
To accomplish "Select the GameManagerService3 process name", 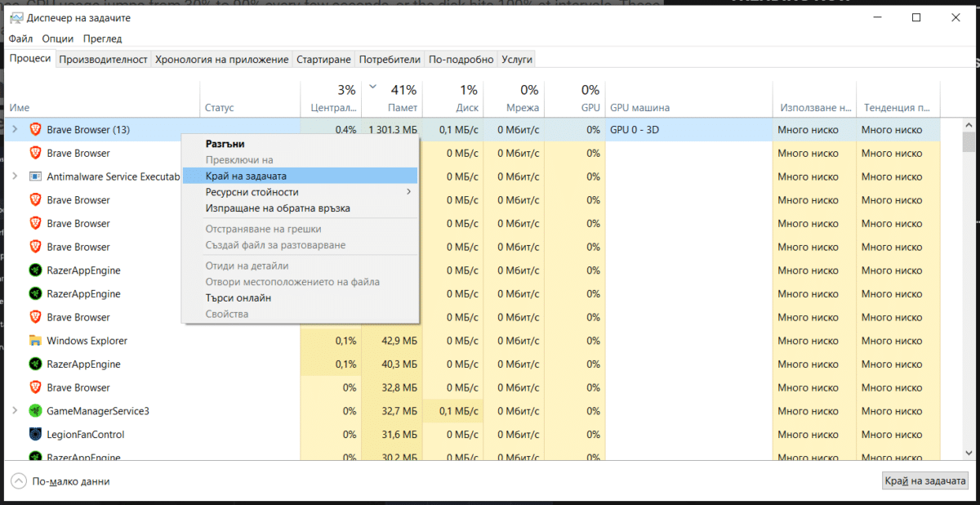I will pyautogui.click(x=98, y=411).
